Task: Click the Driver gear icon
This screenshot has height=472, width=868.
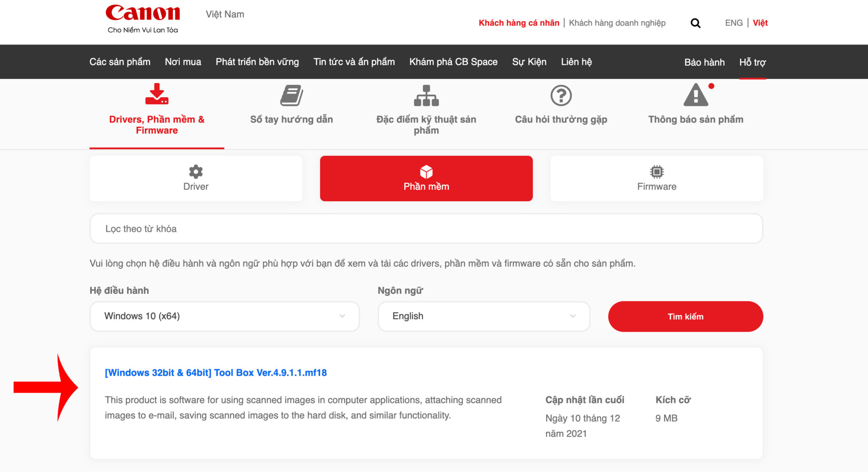Action: click(x=196, y=172)
